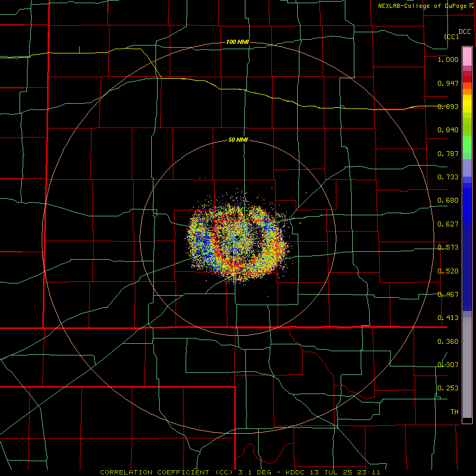
Task: Click the TH threshold label on legend
Action: point(454,412)
